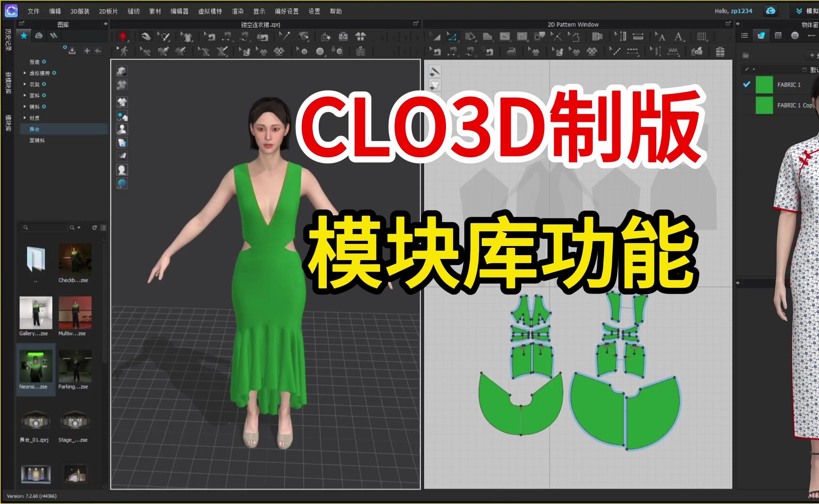Toggle the avatar display icon in 3D viewport
The width and height of the screenshot is (819, 504).
point(122,129)
